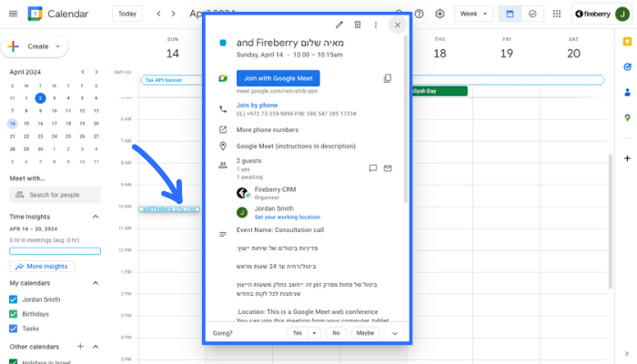Toggle Tasks calendar checkbox

pos(13,329)
